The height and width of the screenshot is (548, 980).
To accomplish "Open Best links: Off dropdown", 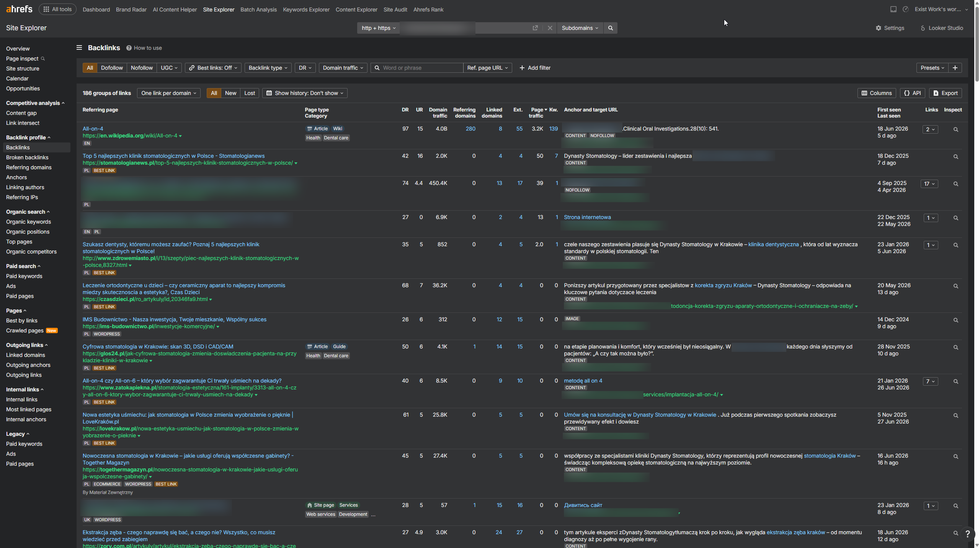I will (213, 68).
